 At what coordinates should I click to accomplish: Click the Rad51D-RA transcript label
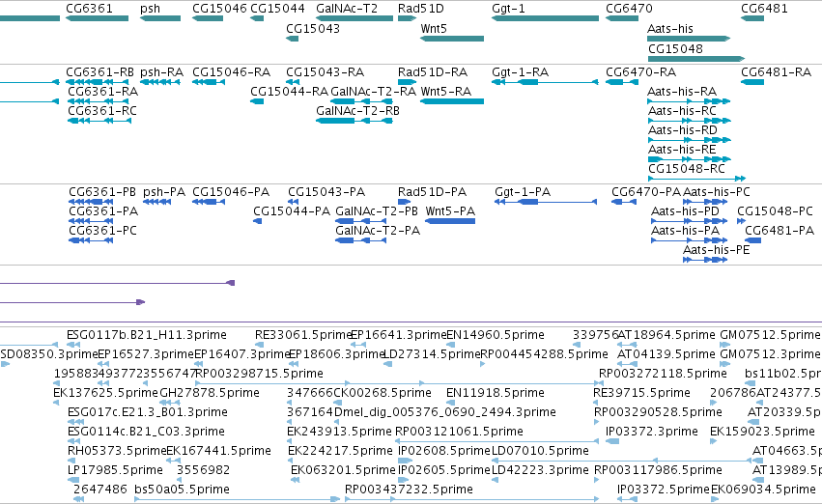pyautogui.click(x=433, y=71)
